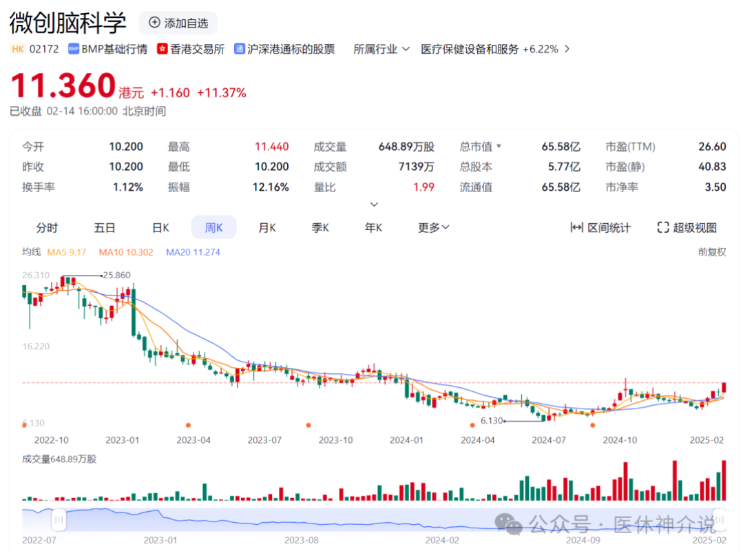This screenshot has height=560, width=743.
Task: Click the 总股本 value 5.77亿
Action: [564, 167]
